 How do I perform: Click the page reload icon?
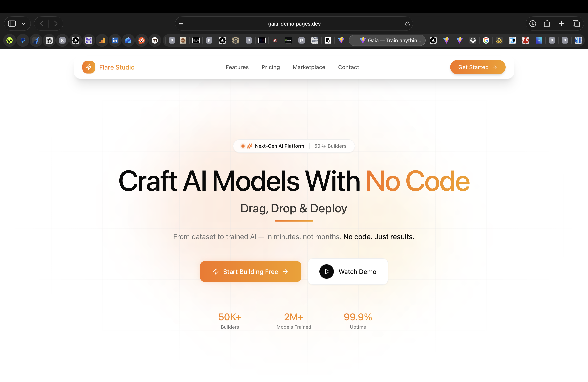coord(407,24)
